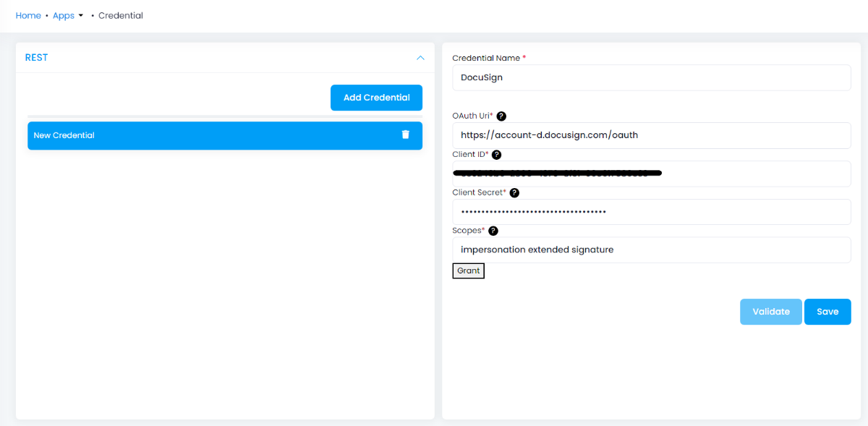Select the REST section header
This screenshot has width=868, height=426.
(36, 57)
